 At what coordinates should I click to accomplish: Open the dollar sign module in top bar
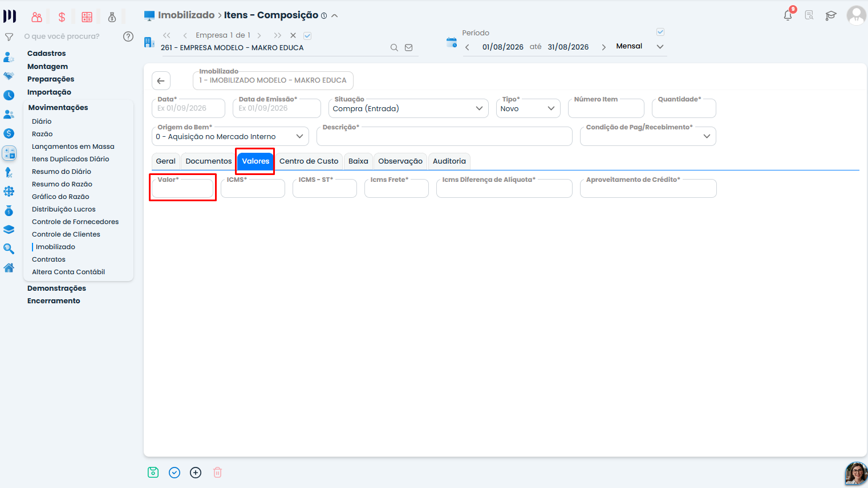click(62, 17)
